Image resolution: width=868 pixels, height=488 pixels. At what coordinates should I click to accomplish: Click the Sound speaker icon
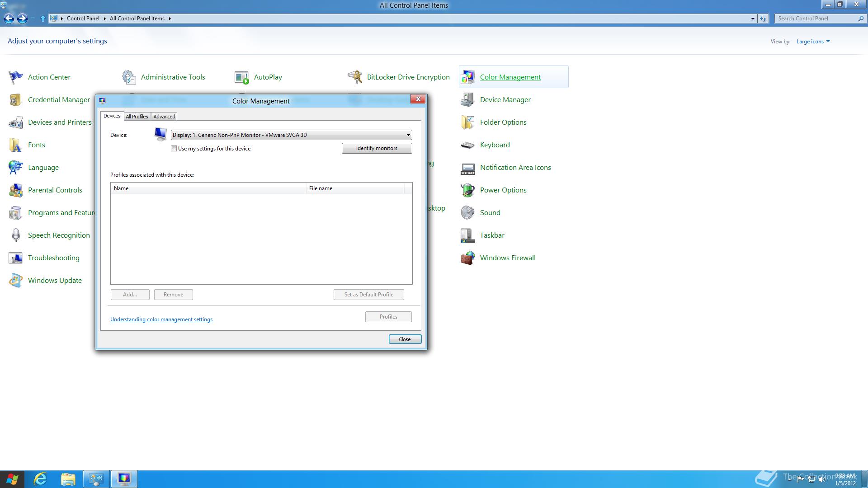467,213
